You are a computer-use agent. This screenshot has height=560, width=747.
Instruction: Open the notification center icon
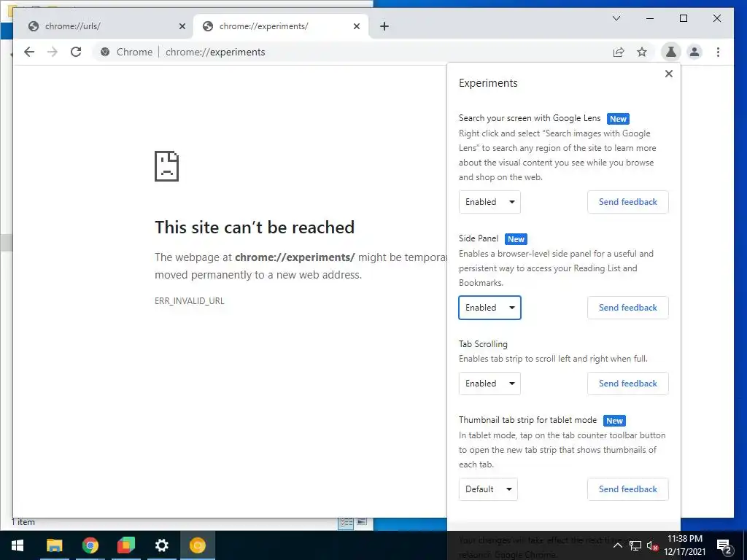(724, 546)
